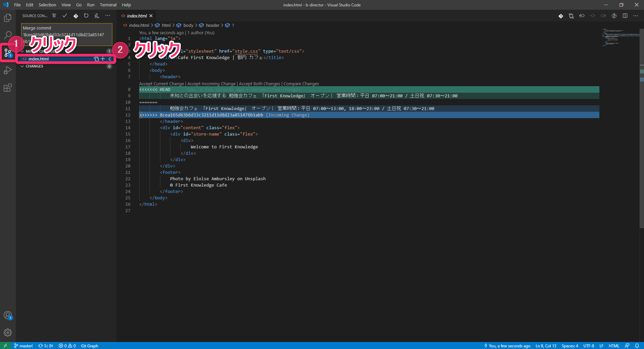Image resolution: width=644 pixels, height=349 pixels.
Task: Open notifications via the bell icon
Action: pyautogui.click(x=637, y=346)
